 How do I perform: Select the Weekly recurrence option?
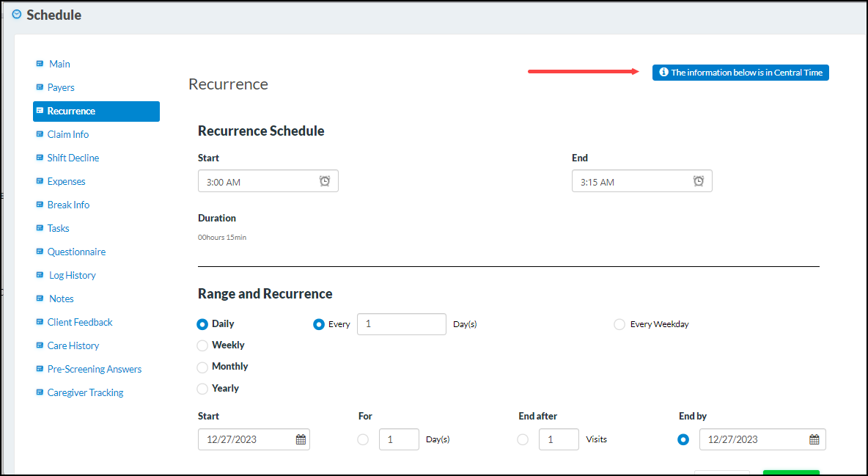(x=202, y=345)
